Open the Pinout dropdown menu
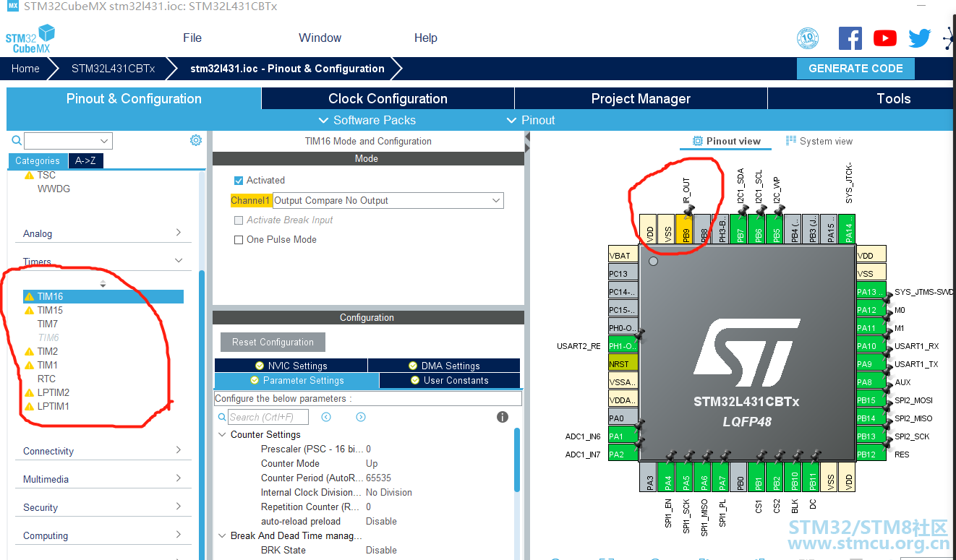The image size is (956, 560). [x=530, y=120]
